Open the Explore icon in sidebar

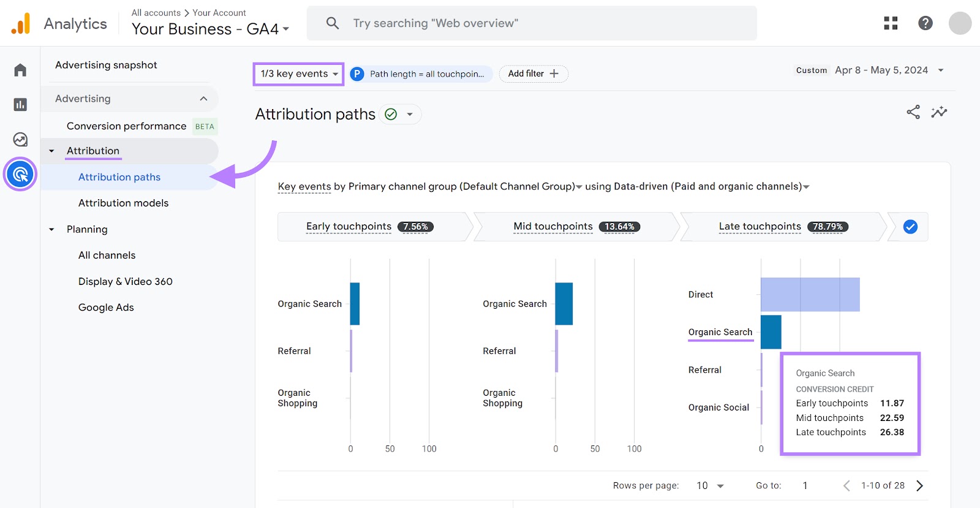20,140
